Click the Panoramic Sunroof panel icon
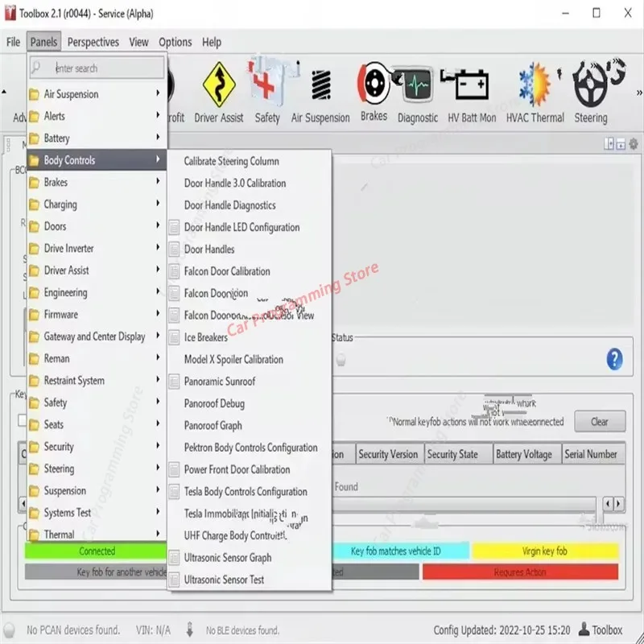The image size is (644, 644). [x=174, y=382]
